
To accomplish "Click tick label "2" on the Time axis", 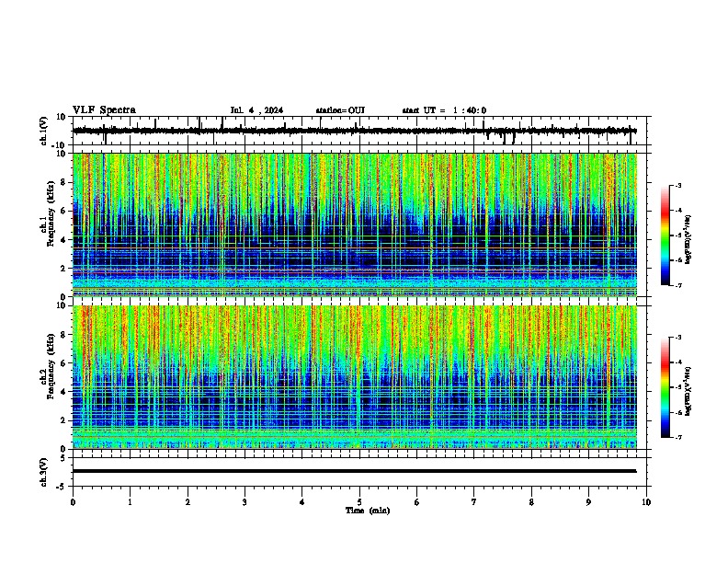I will pos(188,502).
